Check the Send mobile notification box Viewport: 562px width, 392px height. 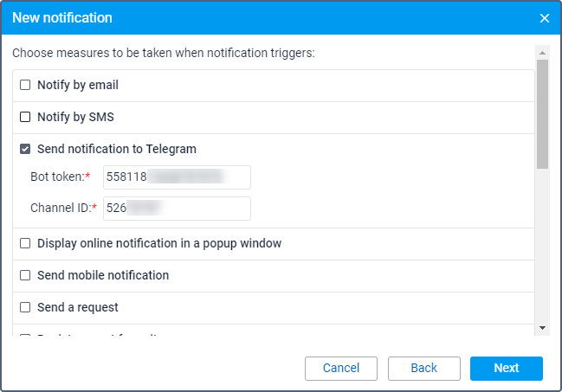[25, 275]
